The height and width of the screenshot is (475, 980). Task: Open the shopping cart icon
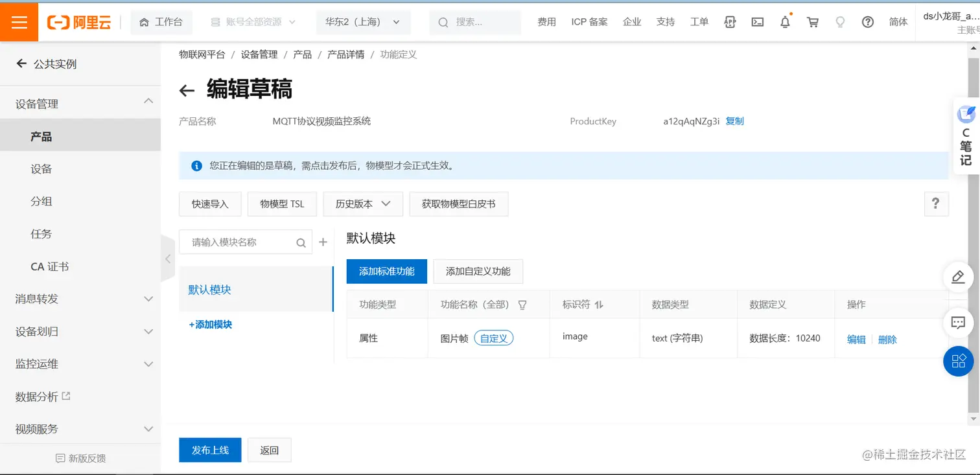(812, 22)
